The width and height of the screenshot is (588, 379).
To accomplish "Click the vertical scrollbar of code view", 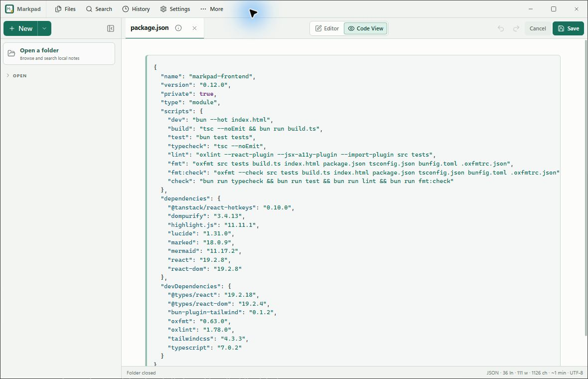I will (x=586, y=188).
